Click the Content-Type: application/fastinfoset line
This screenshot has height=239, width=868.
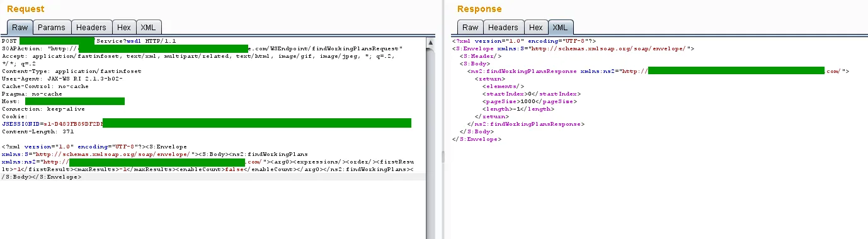click(72, 71)
